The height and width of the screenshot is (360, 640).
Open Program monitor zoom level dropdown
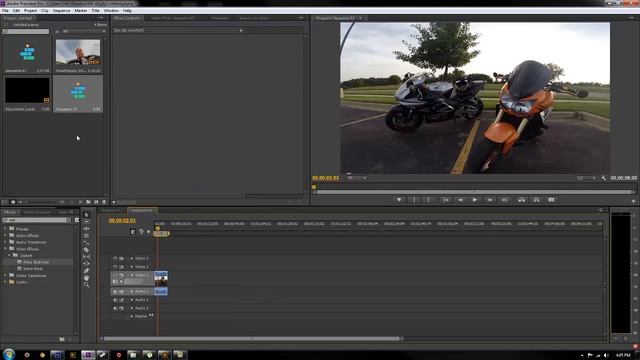coord(357,178)
